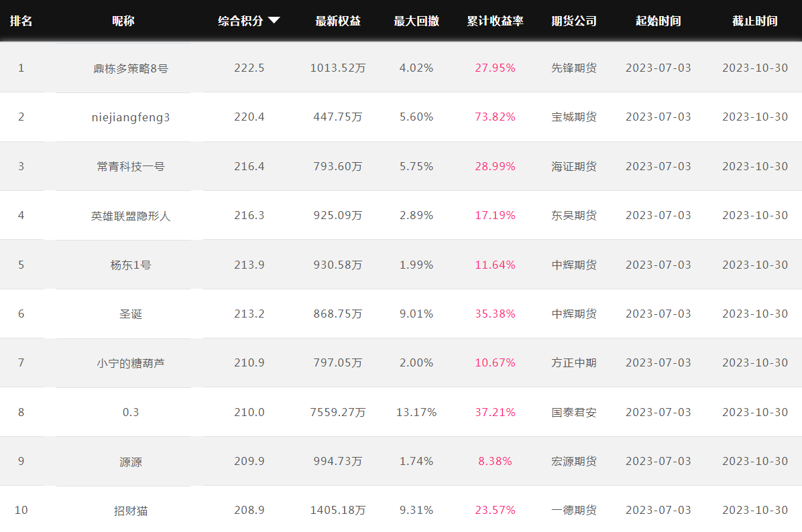
Task: Select the 宏源期货 company cell
Action: click(x=574, y=462)
